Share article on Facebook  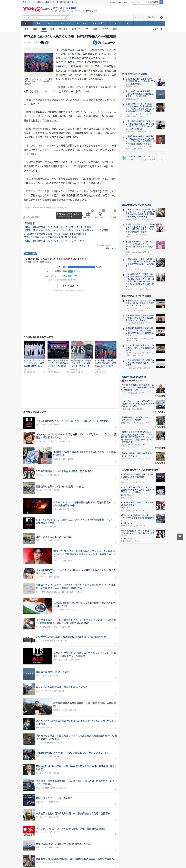point(47,43)
